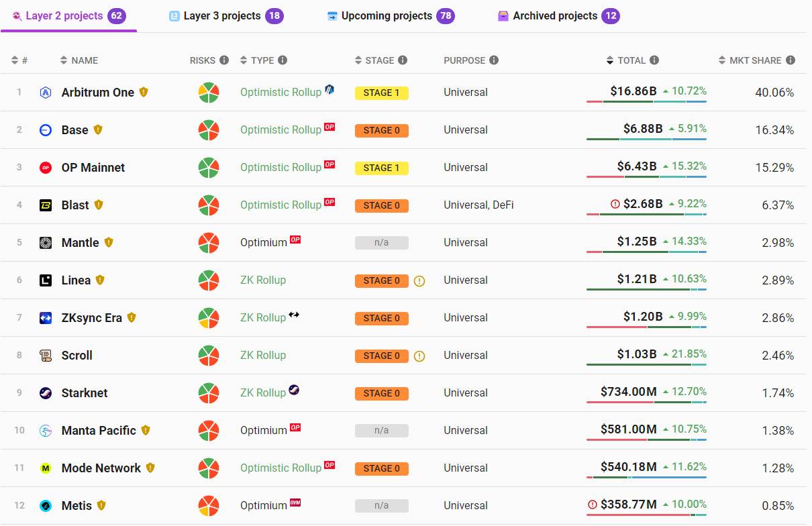Click the OVM badge in Metis row

click(295, 502)
